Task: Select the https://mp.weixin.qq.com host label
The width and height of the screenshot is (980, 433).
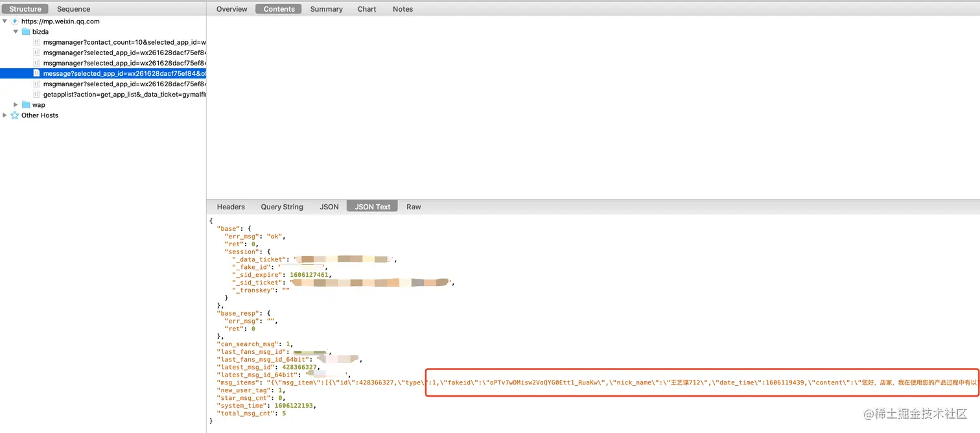Action: (x=60, y=21)
